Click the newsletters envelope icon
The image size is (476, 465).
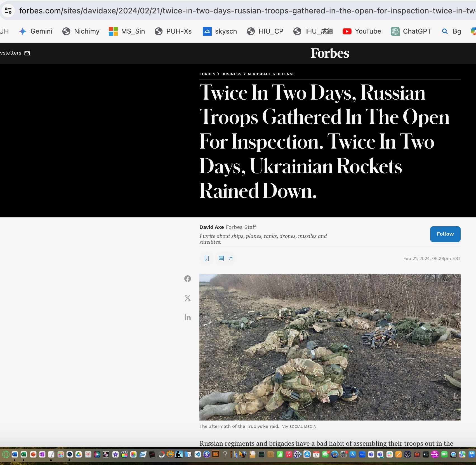[27, 53]
